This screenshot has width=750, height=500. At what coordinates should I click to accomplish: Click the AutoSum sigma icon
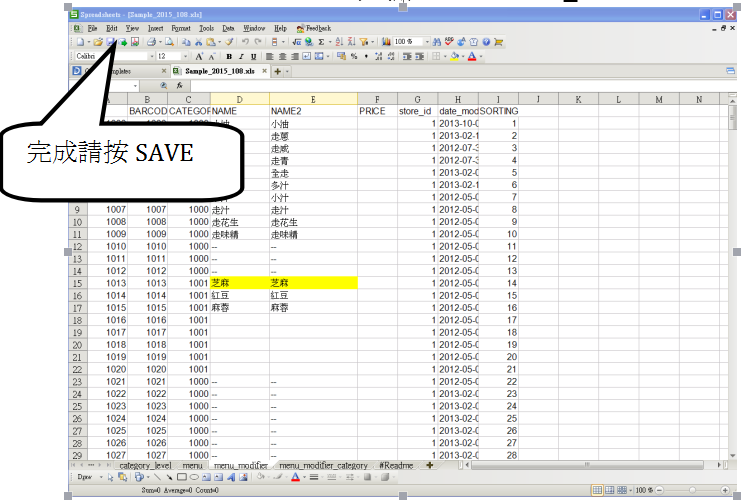pyautogui.click(x=321, y=42)
